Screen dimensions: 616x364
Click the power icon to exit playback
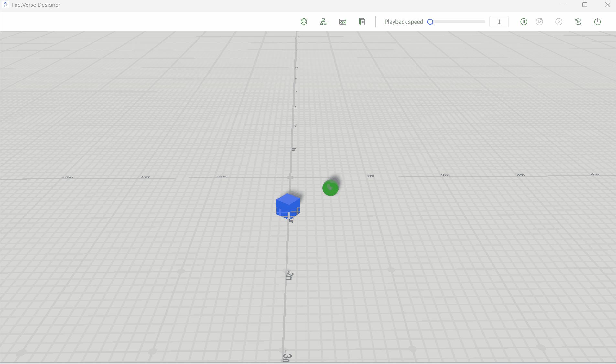point(597,22)
